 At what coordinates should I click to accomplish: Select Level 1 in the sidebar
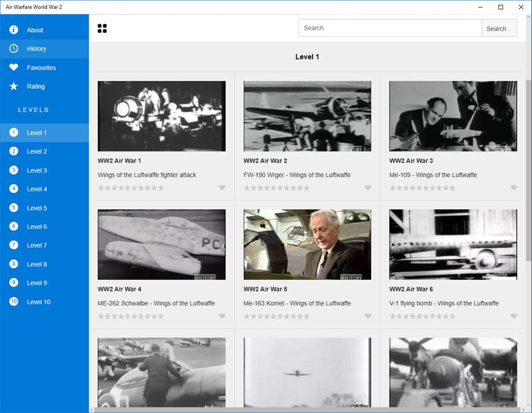click(44, 133)
